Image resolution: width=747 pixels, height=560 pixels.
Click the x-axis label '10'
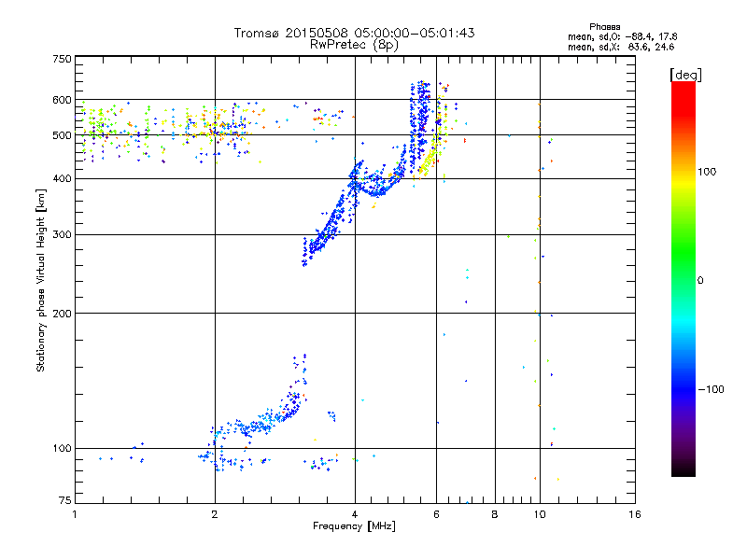(540, 514)
